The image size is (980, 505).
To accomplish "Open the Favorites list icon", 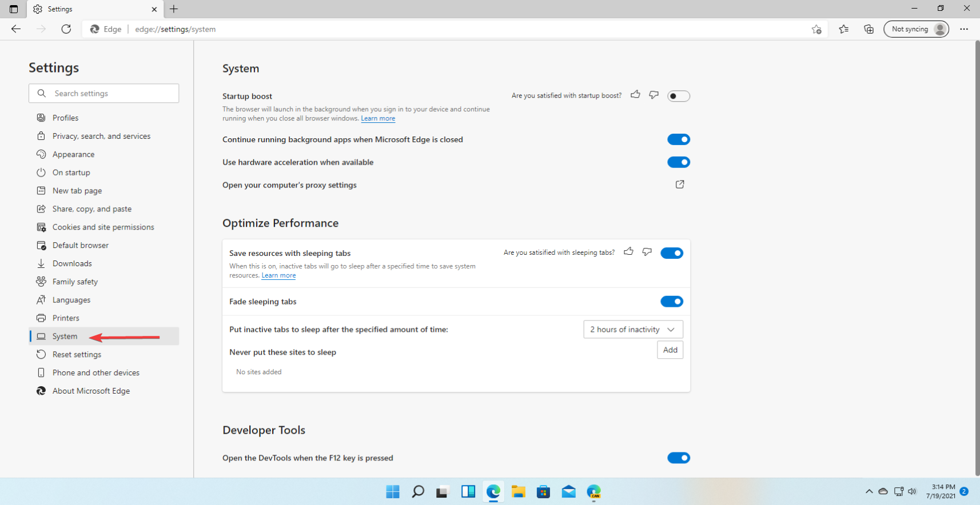I will (843, 29).
